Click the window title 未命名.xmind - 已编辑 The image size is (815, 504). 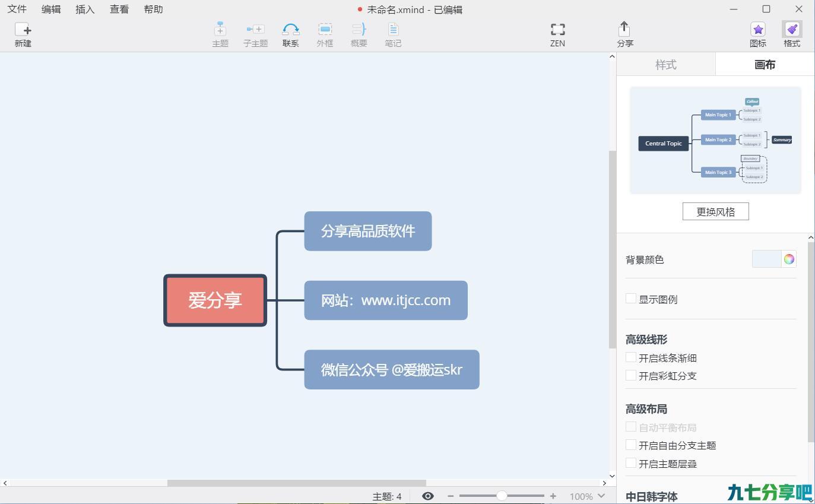[x=414, y=9]
